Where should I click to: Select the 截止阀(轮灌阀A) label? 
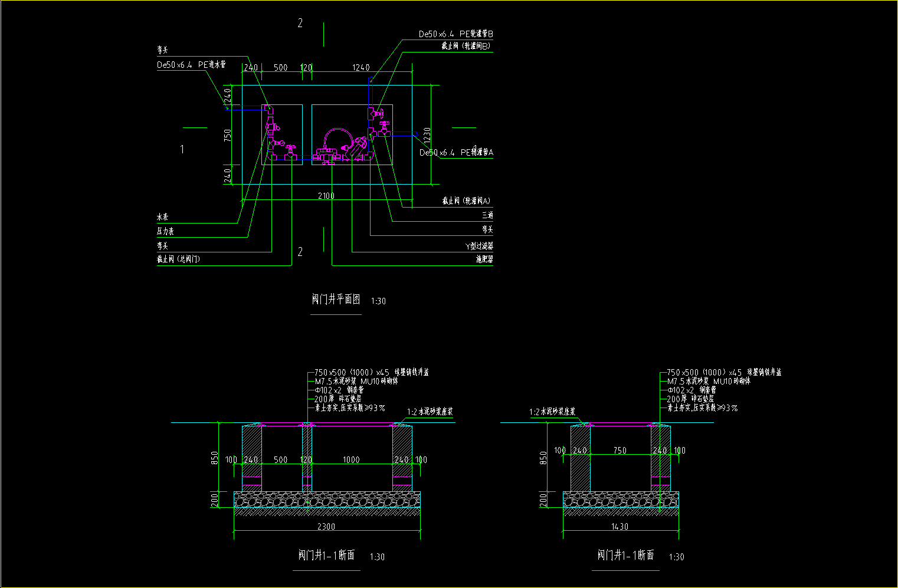(x=466, y=201)
